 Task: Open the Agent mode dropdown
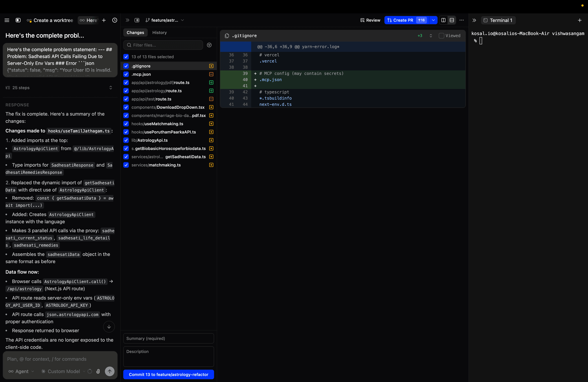(21, 371)
